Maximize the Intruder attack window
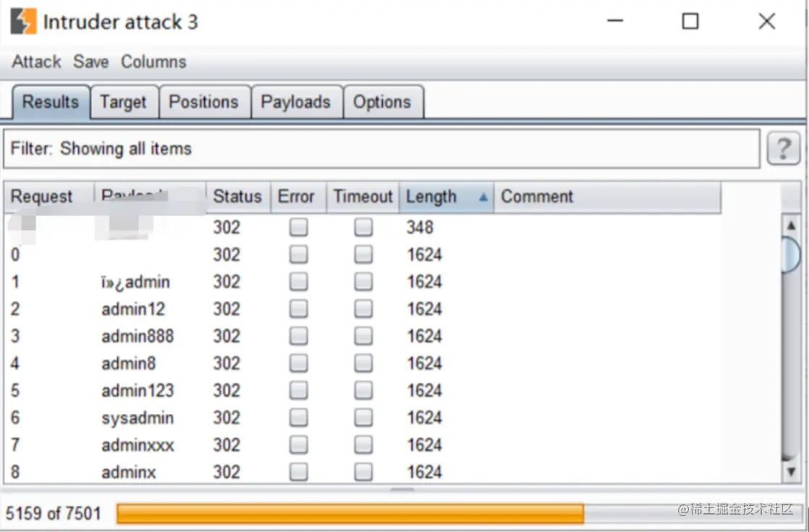The image size is (809, 532). 690,21
